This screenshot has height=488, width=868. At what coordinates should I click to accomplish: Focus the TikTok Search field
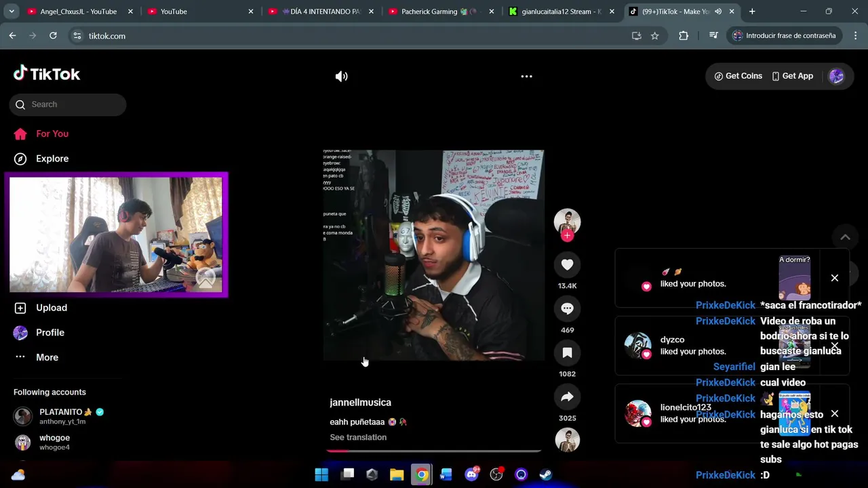coord(68,104)
